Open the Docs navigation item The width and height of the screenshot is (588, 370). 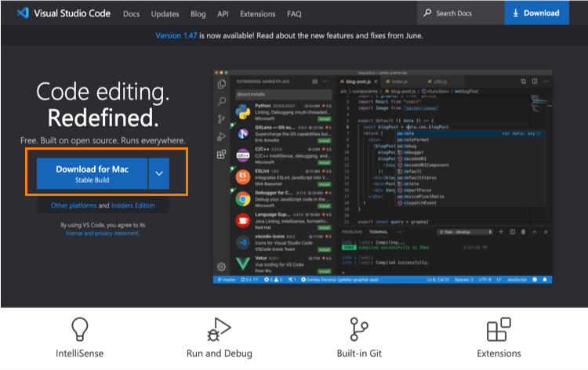click(131, 14)
